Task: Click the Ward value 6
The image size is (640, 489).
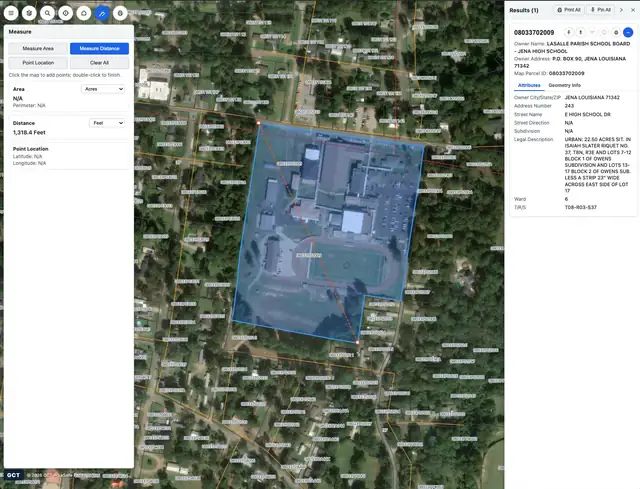Action: (x=566, y=199)
